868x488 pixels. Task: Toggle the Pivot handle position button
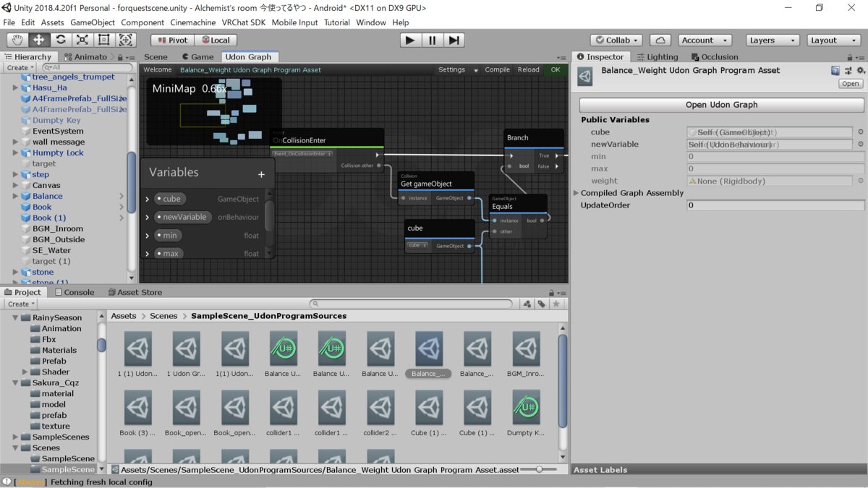172,40
